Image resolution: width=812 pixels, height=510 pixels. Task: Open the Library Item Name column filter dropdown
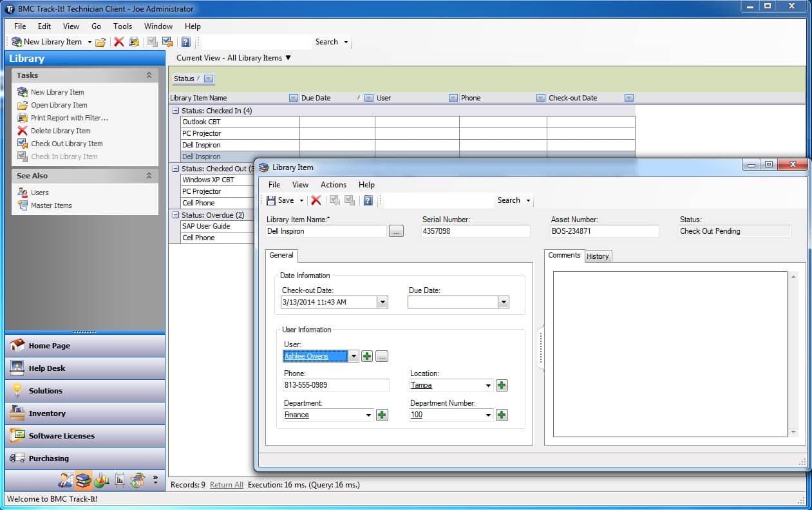point(294,98)
